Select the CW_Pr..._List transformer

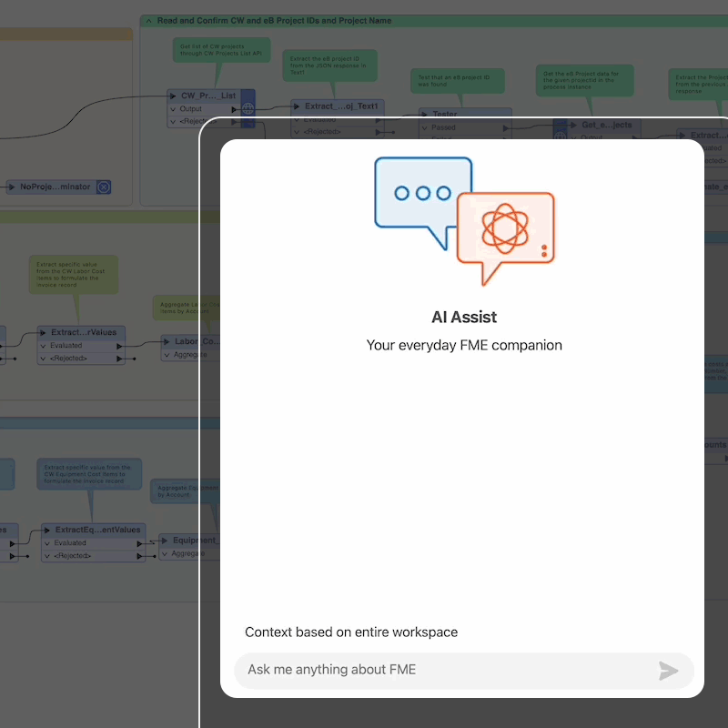[x=208, y=96]
